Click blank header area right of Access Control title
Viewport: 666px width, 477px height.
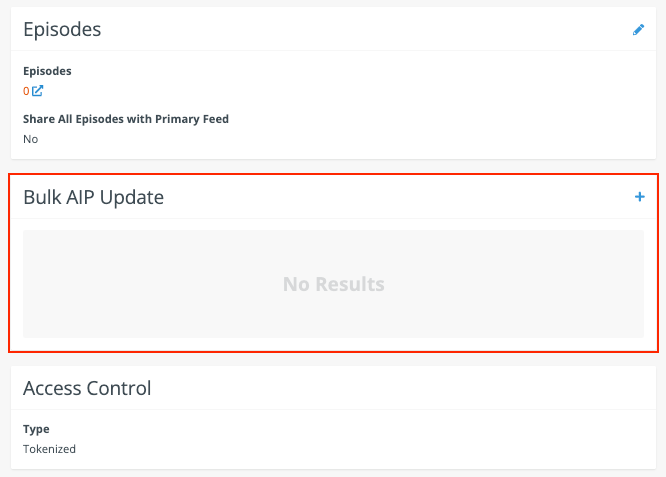coord(399,388)
